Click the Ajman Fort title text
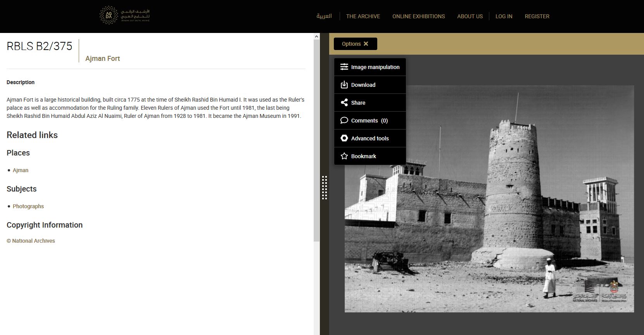The height and width of the screenshot is (335, 644). (102, 59)
